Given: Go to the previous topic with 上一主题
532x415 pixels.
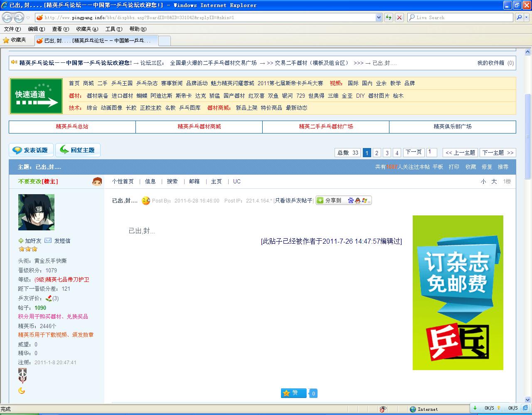Looking at the screenshot, I should click(460, 153).
